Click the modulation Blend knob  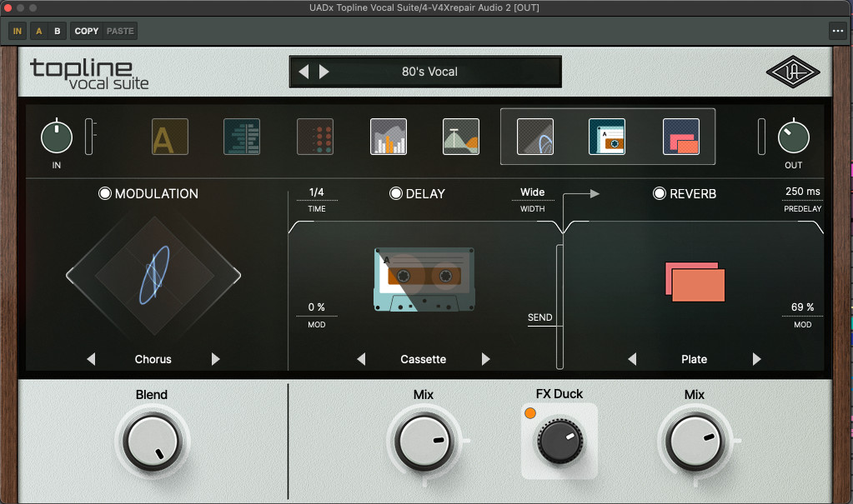coord(152,442)
